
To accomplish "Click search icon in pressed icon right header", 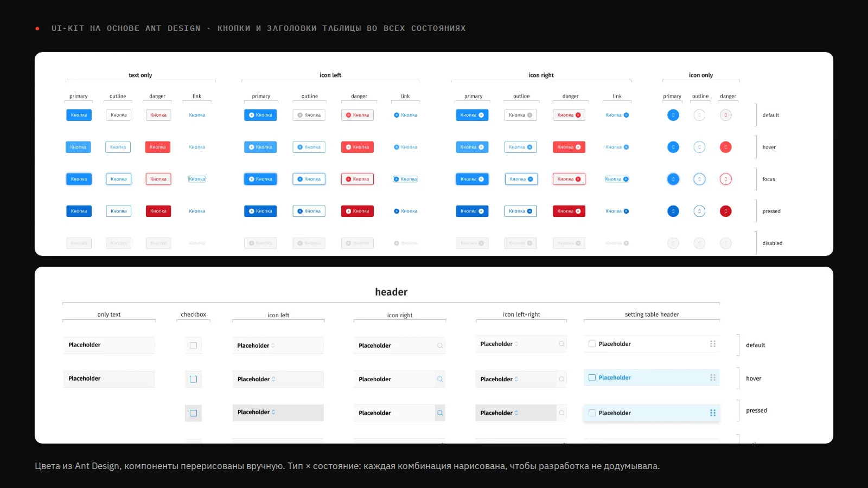I will pyautogui.click(x=440, y=413).
